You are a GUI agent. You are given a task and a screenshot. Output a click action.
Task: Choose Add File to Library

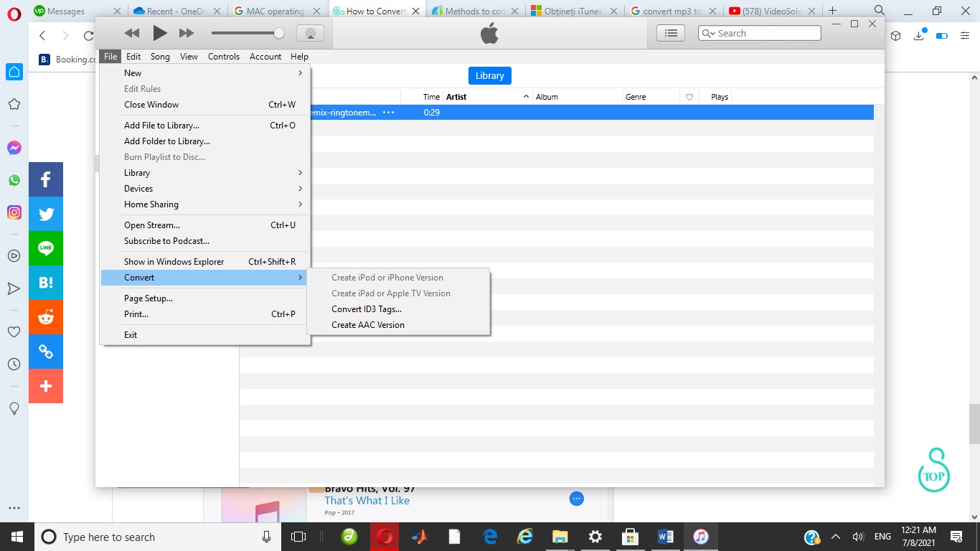204,126
